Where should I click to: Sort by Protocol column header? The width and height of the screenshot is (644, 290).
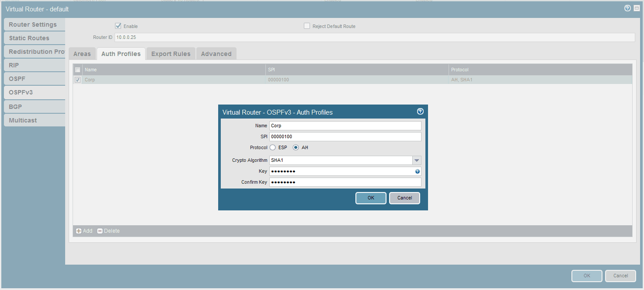pos(540,70)
